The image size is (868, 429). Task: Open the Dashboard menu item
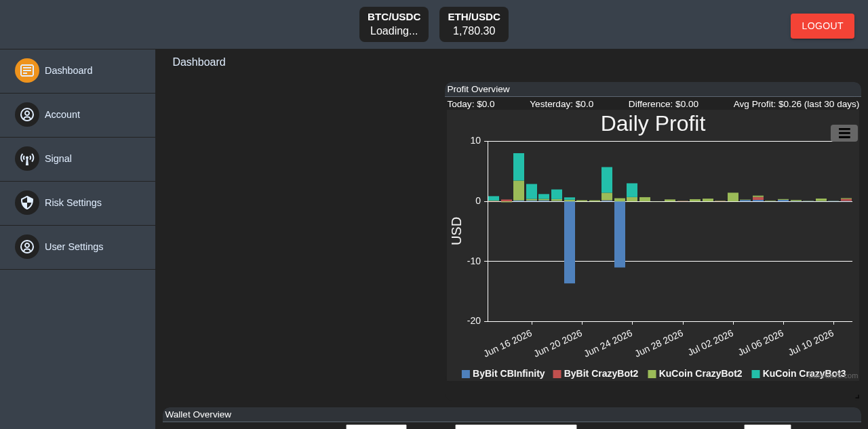77,71
